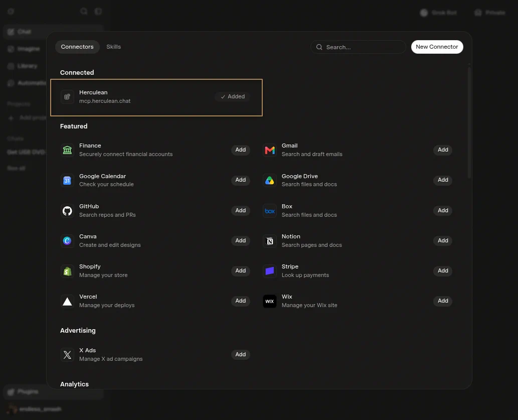Click the 'Look up payments' text
Screen dimensions: 518x420
pos(305,275)
